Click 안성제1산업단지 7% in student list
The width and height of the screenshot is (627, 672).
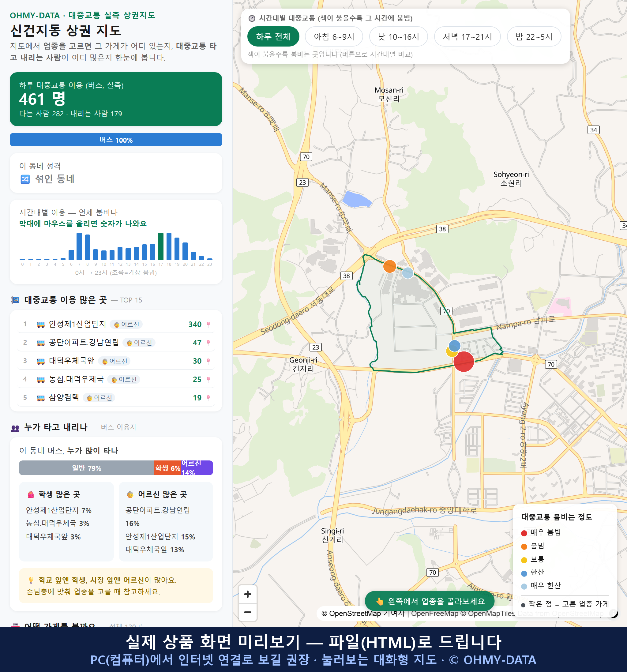click(59, 510)
